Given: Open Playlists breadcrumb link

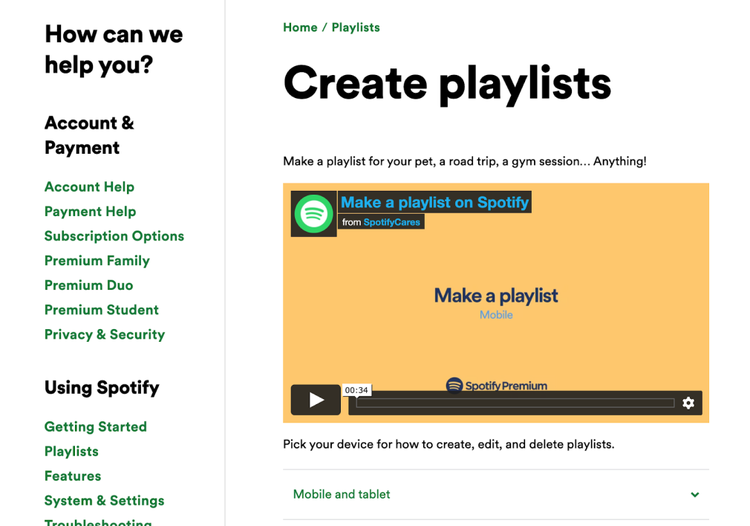Looking at the screenshot, I should click(x=355, y=27).
